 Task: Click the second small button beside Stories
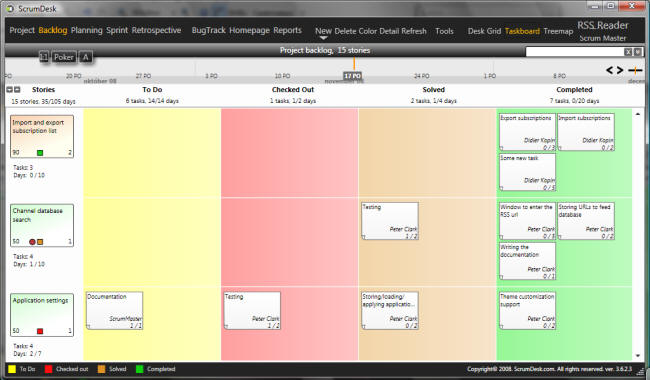tap(17, 90)
